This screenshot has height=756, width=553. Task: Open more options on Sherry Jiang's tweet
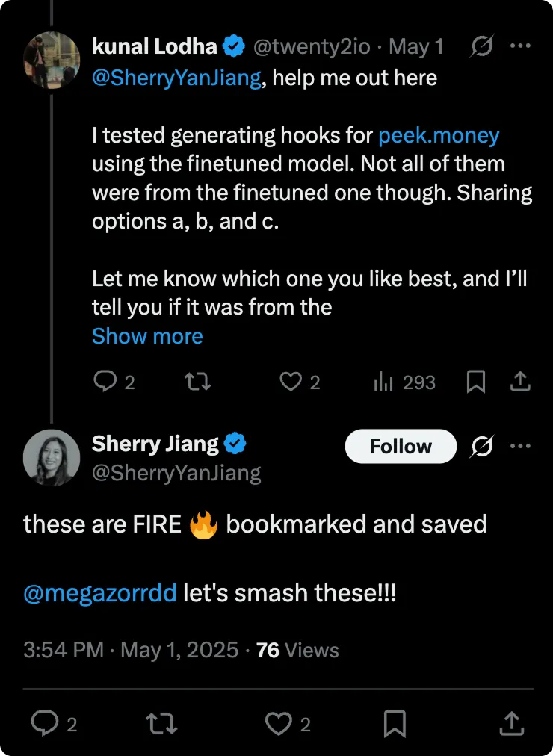coord(520,446)
